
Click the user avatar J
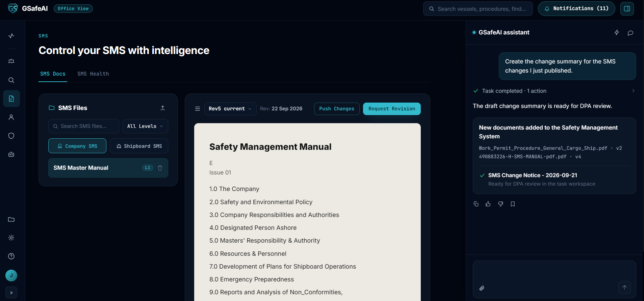(x=11, y=275)
